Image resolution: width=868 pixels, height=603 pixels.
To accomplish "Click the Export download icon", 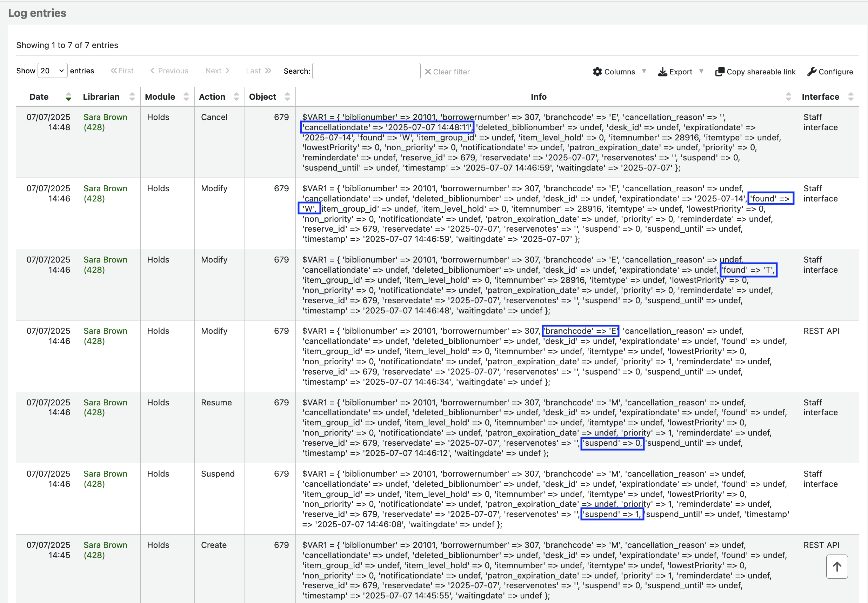I will 662,71.
